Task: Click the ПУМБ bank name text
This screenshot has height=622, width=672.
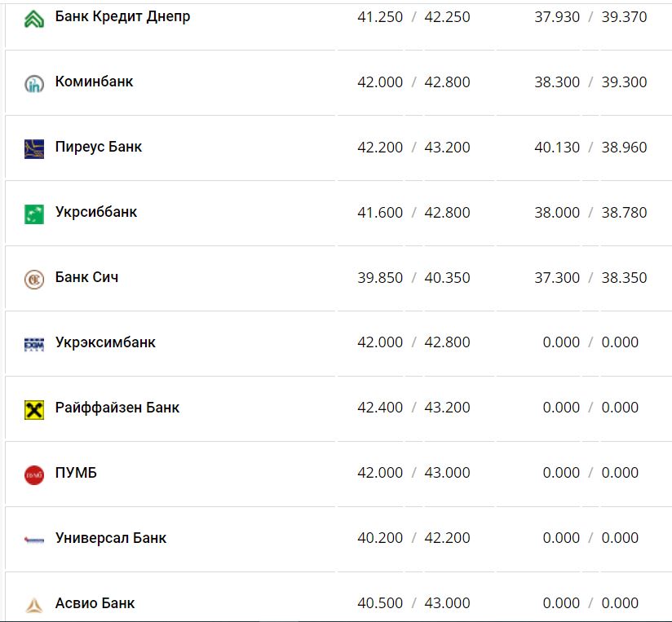Action: (76, 473)
